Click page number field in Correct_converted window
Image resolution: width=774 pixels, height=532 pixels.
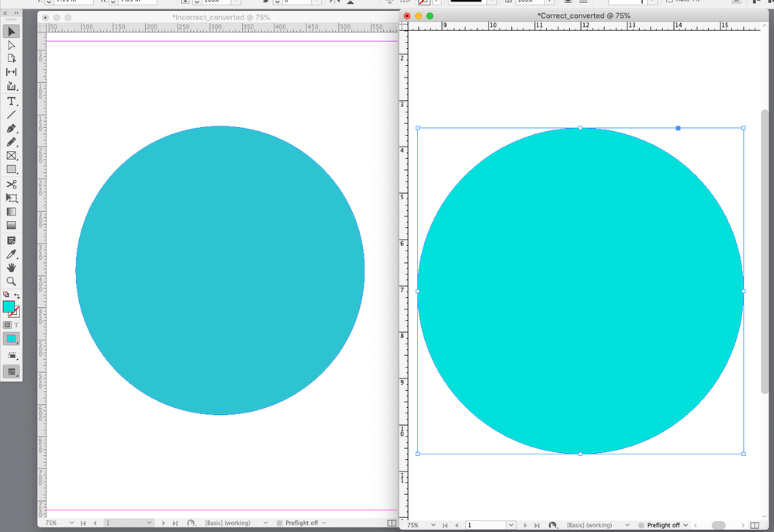[x=486, y=525]
